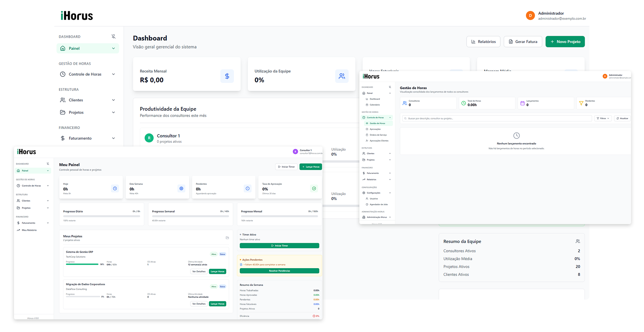This screenshot has height=332, width=644.
Task: Expand Controle de Horas in Meu Painel sidebar
Action: point(48,186)
